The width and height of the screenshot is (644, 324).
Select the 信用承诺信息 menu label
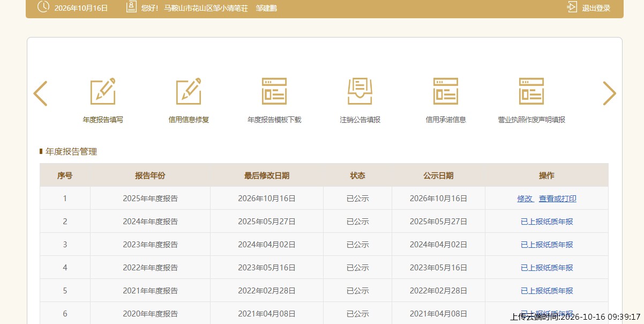446,120
